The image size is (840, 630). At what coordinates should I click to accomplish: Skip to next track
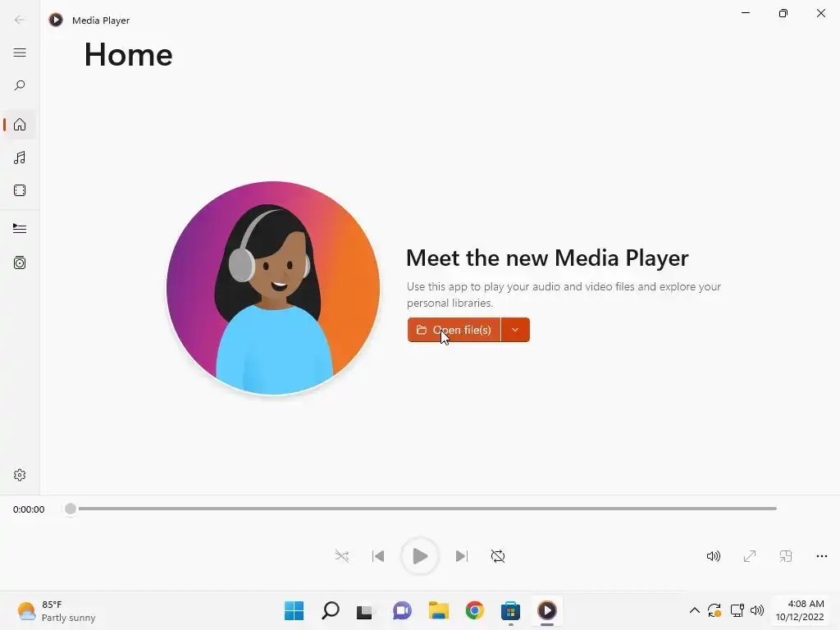(x=462, y=556)
